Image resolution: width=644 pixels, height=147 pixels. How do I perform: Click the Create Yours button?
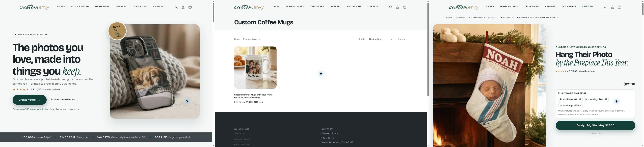(x=30, y=100)
